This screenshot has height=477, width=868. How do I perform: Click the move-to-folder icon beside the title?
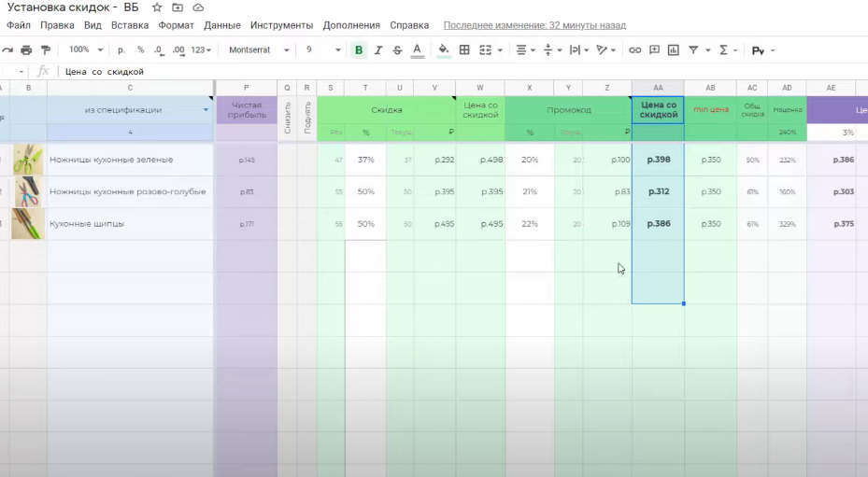(178, 7)
